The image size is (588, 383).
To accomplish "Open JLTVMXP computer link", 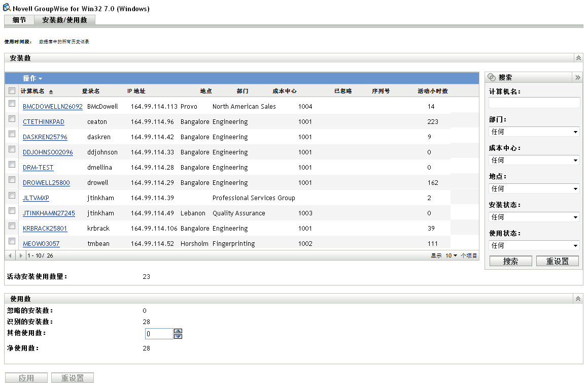I will click(36, 198).
